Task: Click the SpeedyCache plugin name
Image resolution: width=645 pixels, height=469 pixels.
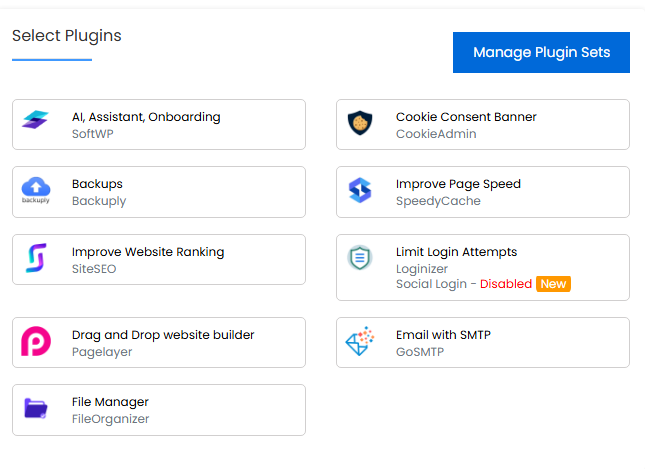Action: tap(438, 201)
